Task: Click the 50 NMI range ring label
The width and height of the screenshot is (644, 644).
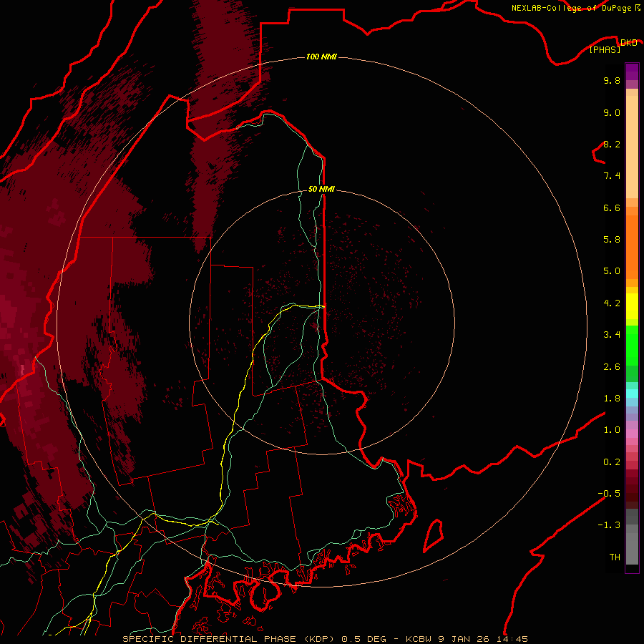Action: (x=321, y=189)
